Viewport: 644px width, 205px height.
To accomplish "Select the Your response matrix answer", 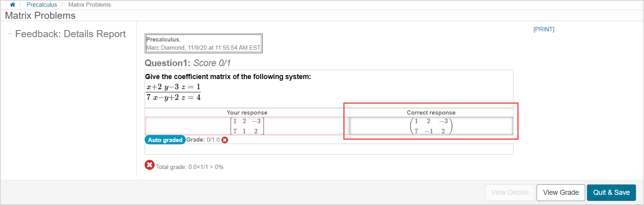I will coord(247,126).
